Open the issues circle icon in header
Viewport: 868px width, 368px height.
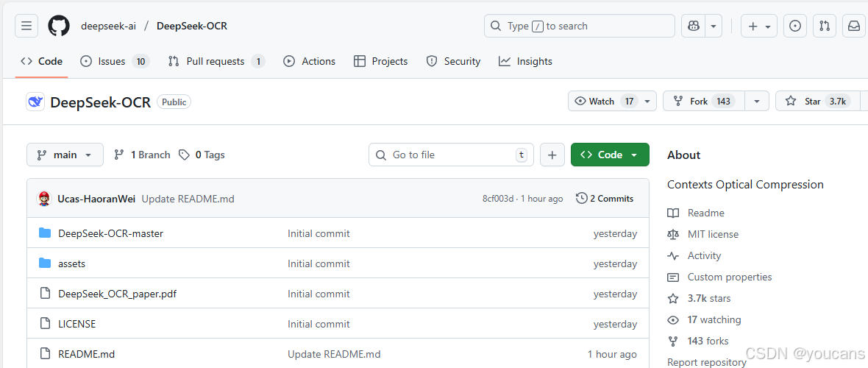click(x=795, y=26)
